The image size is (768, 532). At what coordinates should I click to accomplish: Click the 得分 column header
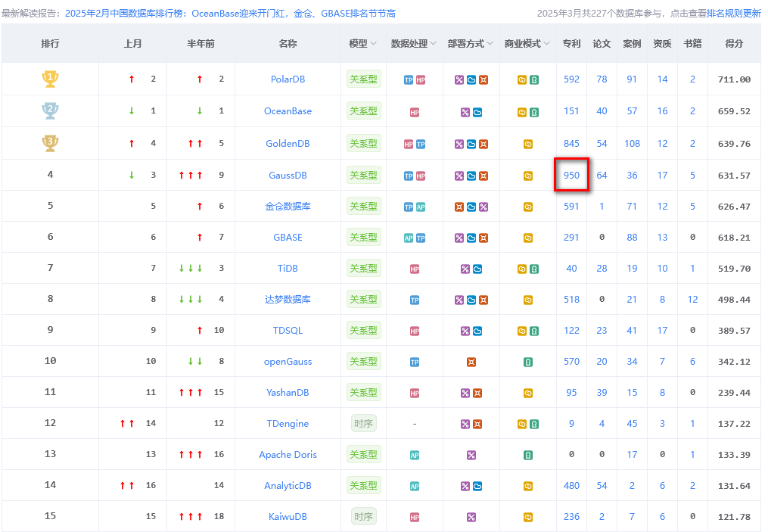click(734, 44)
